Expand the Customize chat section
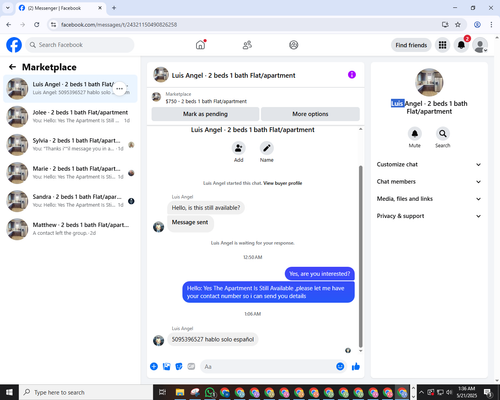Viewport: 500px width, 400px height. (x=429, y=164)
